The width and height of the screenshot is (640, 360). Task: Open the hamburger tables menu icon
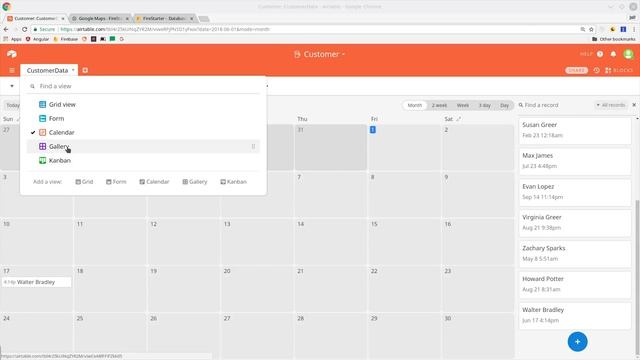pyautogui.click(x=12, y=70)
